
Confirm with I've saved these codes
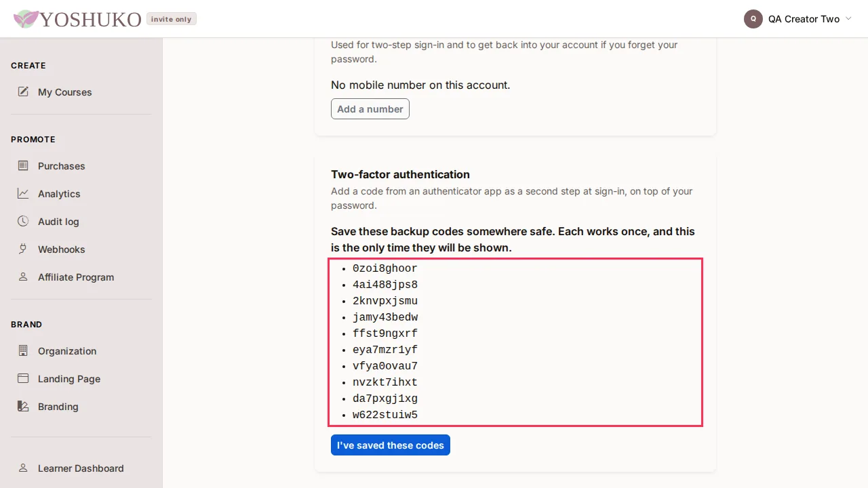391,445
